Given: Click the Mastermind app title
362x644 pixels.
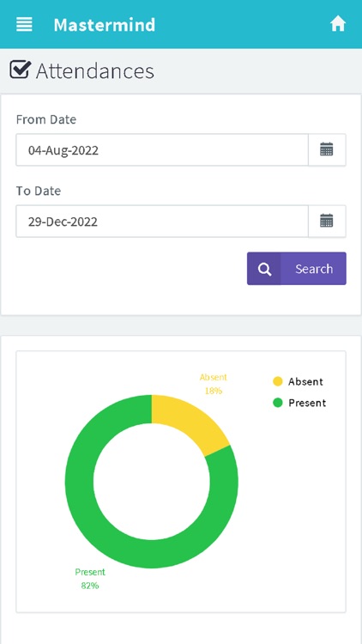Looking at the screenshot, I should tap(105, 25).
